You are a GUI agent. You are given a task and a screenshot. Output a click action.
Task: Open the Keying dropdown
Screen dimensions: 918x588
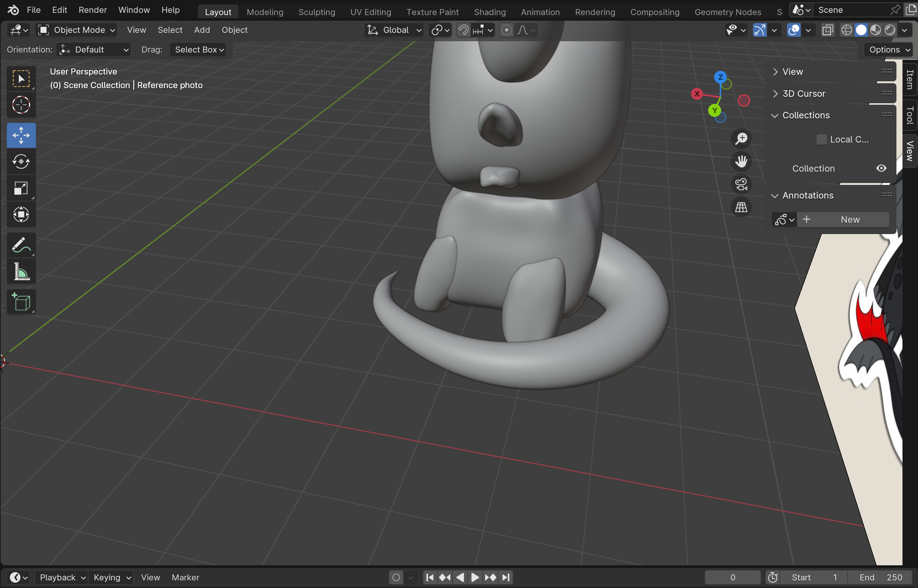coord(112,577)
